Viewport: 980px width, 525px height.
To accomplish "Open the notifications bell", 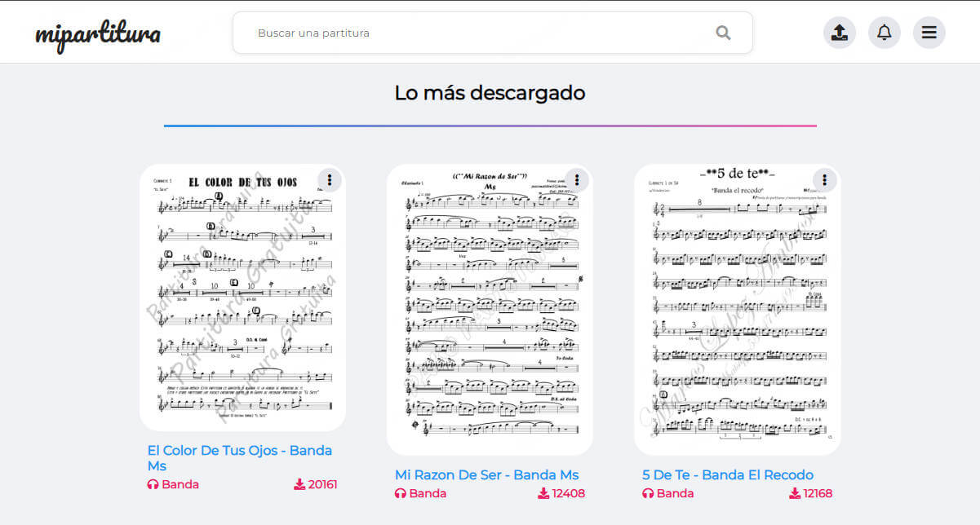I will click(x=884, y=33).
